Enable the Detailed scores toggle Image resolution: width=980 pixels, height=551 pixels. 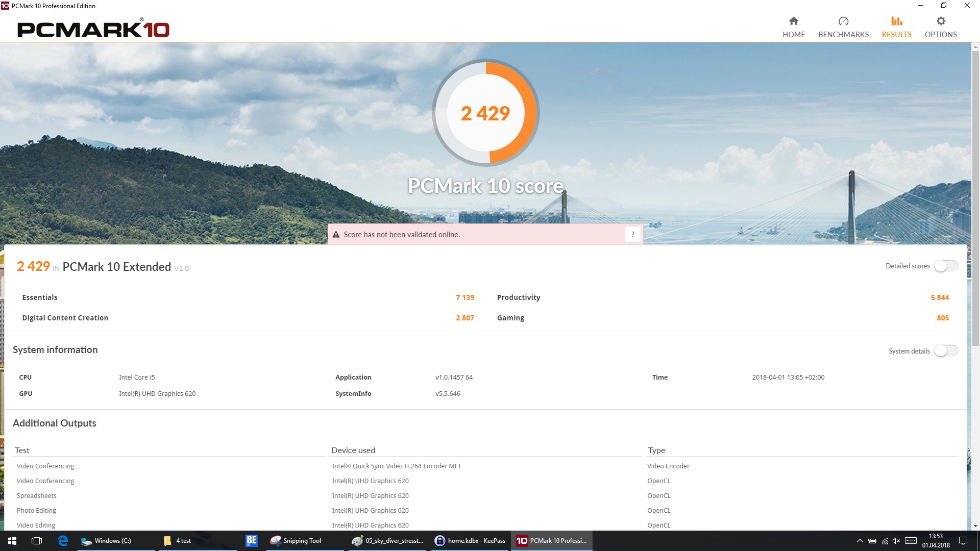click(x=945, y=266)
